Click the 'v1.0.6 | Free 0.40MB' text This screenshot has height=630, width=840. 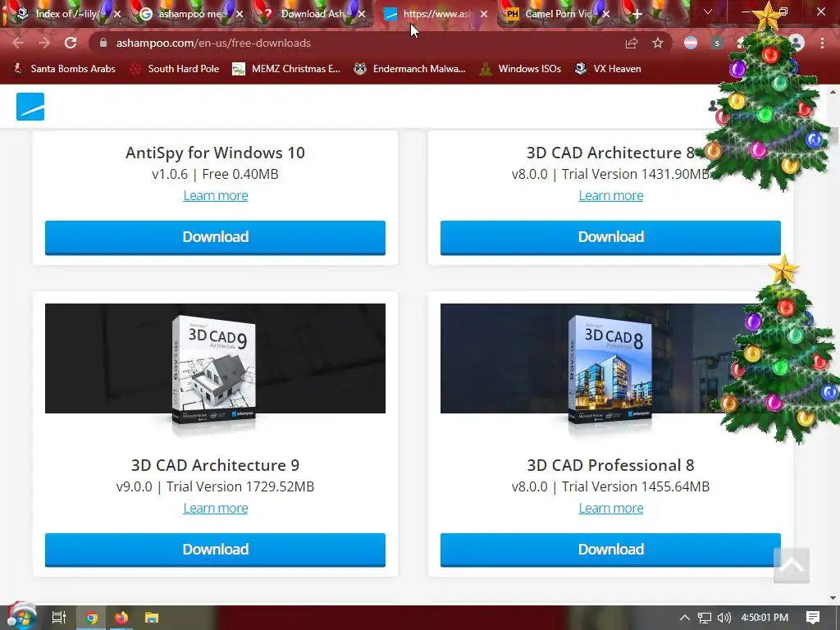coord(215,174)
